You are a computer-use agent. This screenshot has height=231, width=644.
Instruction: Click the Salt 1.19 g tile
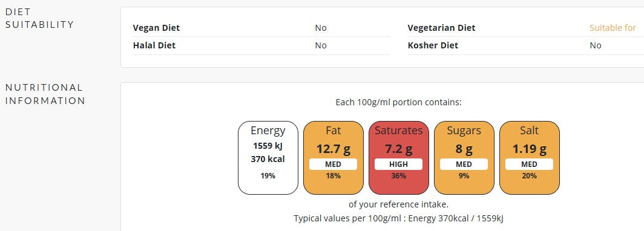pos(529,158)
